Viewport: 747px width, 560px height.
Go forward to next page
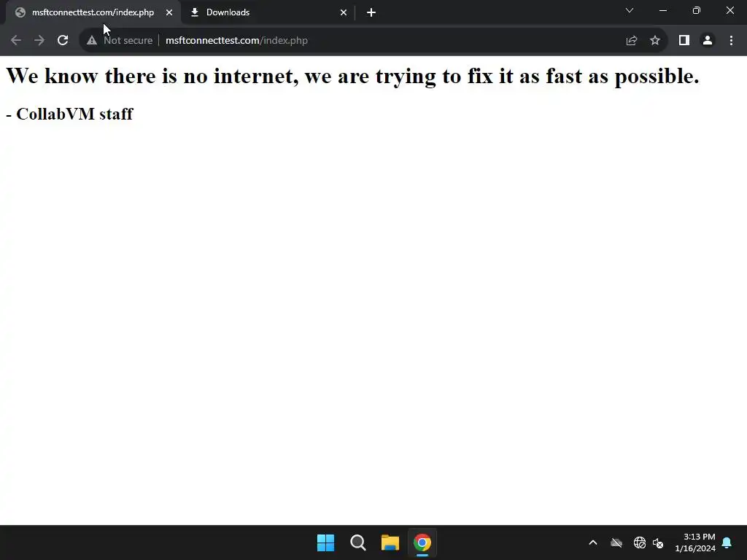(39, 41)
